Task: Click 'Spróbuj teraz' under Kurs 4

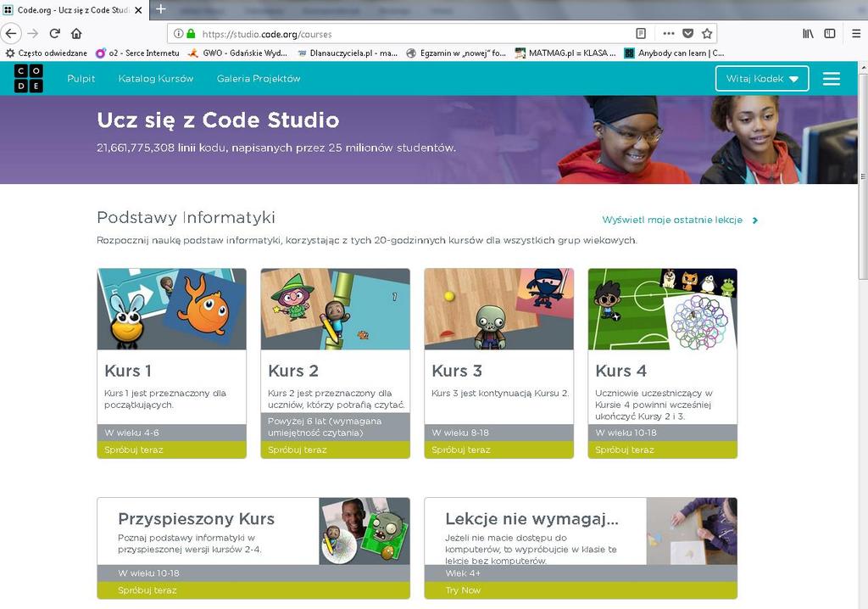Action: click(663, 450)
